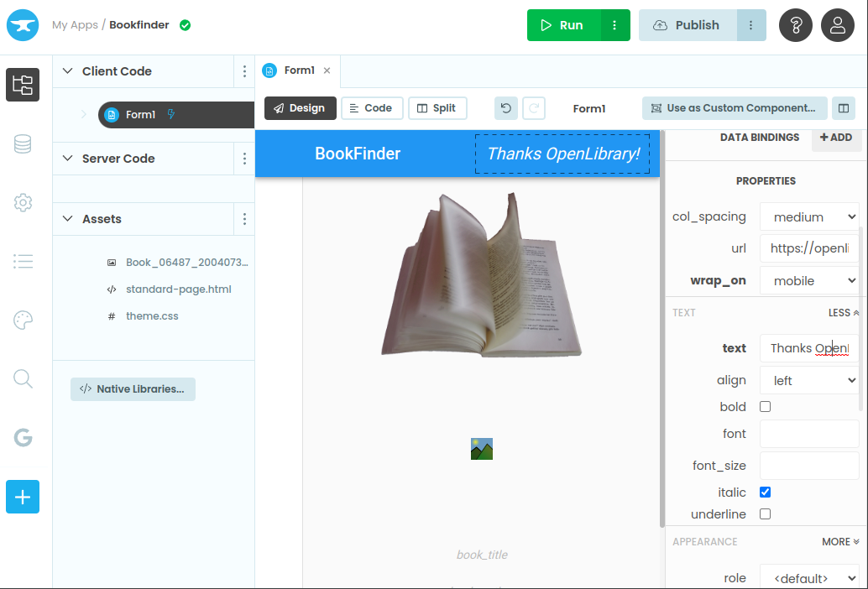This screenshot has height=589, width=868.
Task: Enable bold text for the label
Action: click(x=765, y=406)
